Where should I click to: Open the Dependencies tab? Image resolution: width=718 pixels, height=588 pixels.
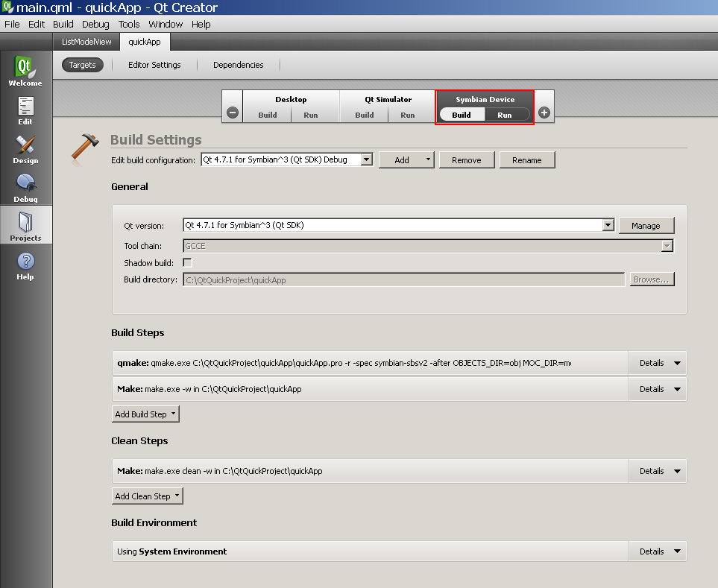click(238, 65)
